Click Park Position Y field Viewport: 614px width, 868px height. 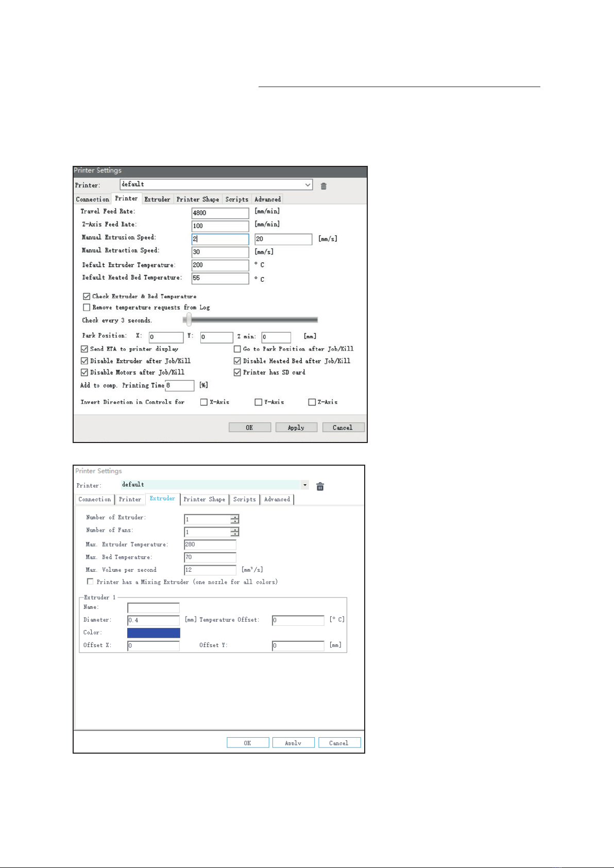point(217,337)
